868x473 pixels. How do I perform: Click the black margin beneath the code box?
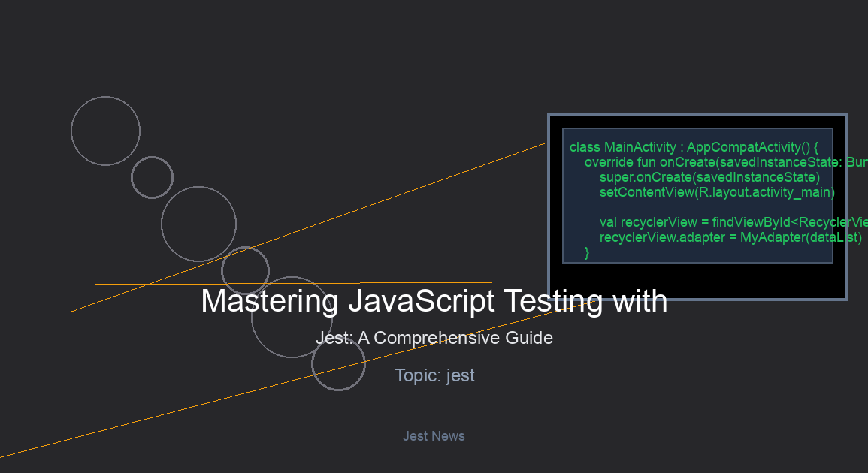pos(697,281)
